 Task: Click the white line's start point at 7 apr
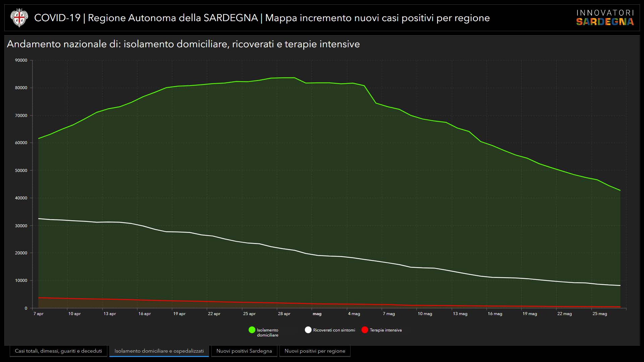point(39,219)
